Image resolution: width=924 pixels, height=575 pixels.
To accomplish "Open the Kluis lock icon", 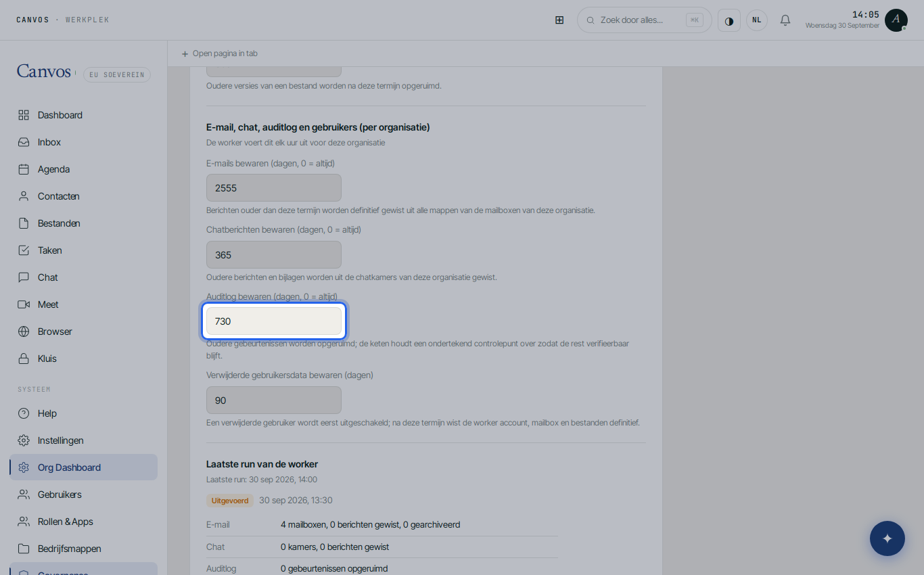I will point(24,359).
